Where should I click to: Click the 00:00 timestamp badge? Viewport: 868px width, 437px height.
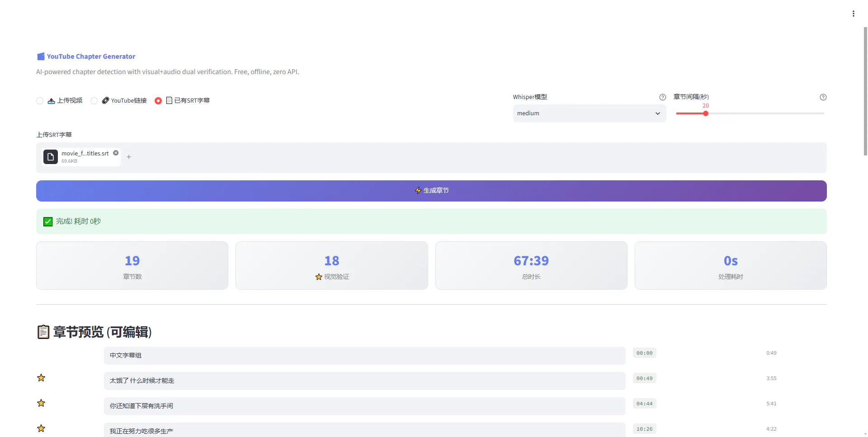[x=645, y=353]
